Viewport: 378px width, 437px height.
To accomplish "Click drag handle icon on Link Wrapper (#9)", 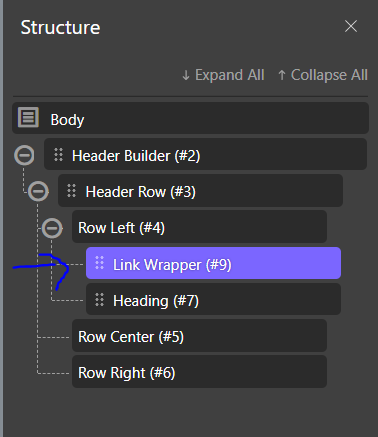I will point(100,263).
